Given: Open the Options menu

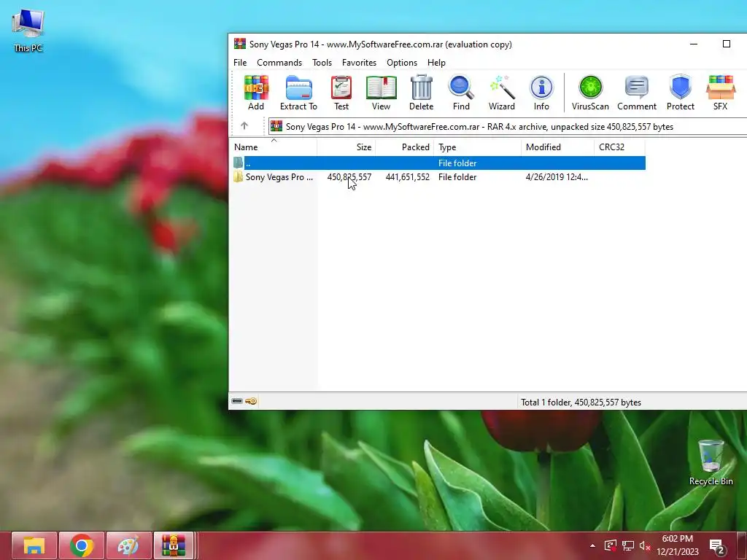Looking at the screenshot, I should [x=402, y=63].
